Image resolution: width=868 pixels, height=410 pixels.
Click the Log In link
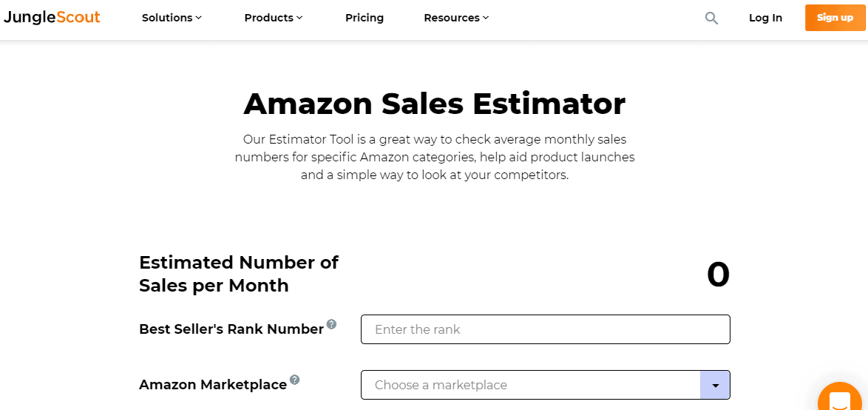[765, 18]
